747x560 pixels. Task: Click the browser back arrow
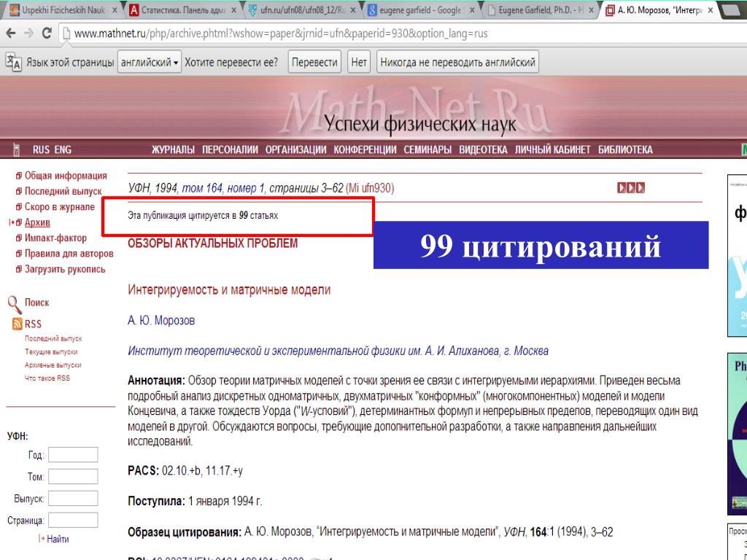10,34
